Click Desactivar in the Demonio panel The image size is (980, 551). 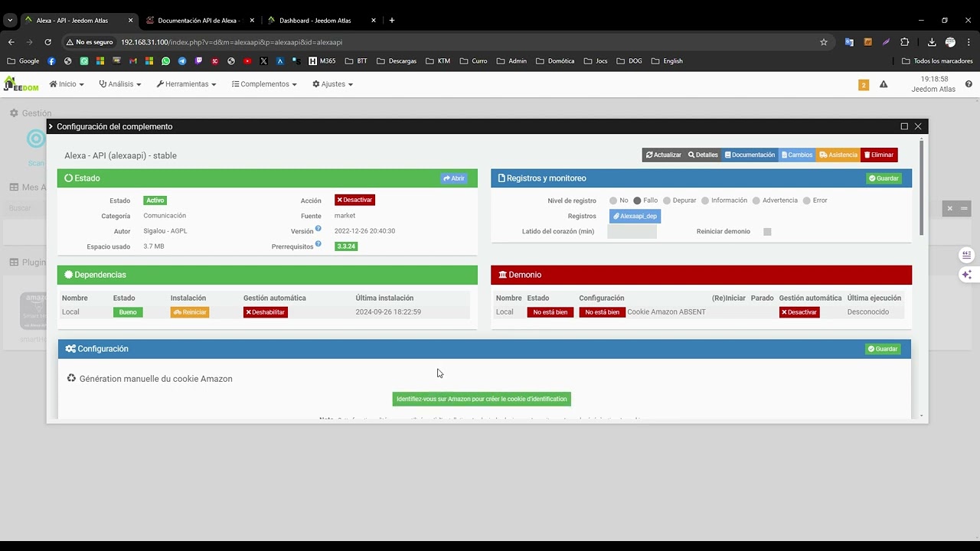[799, 312]
